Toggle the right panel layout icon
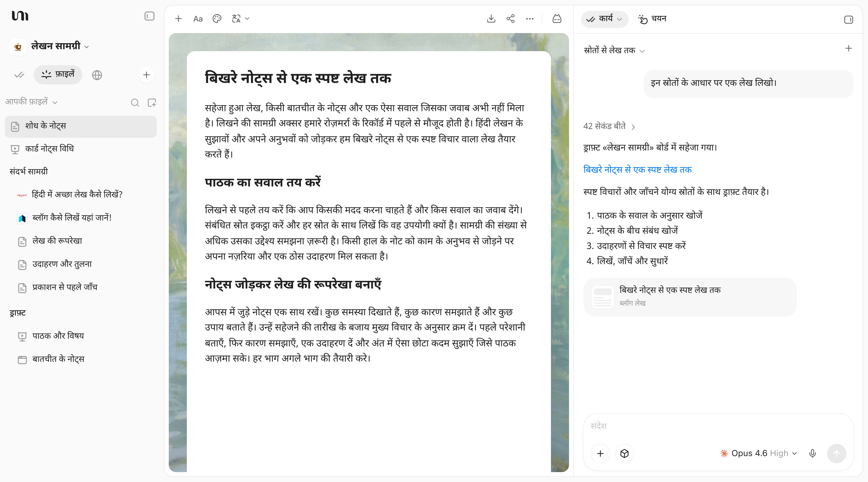Image resolution: width=868 pixels, height=482 pixels. click(848, 20)
